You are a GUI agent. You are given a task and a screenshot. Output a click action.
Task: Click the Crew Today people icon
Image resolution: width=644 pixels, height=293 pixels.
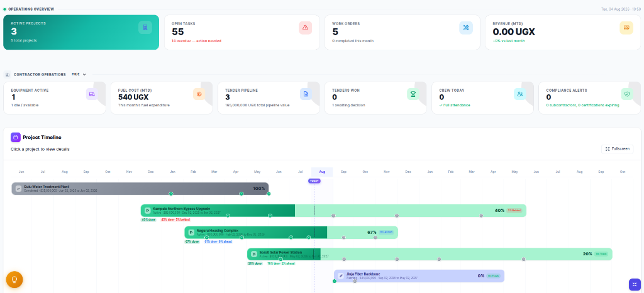click(x=520, y=94)
